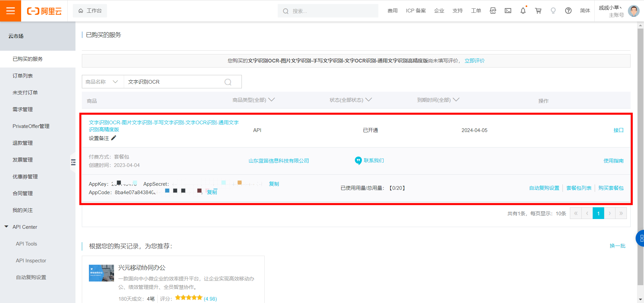Click the product search magnifier icon

[x=228, y=82]
